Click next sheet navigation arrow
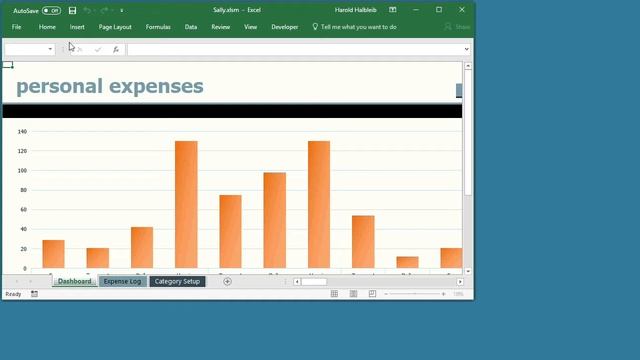Image resolution: width=640 pixels, height=360 pixels. 31,281
